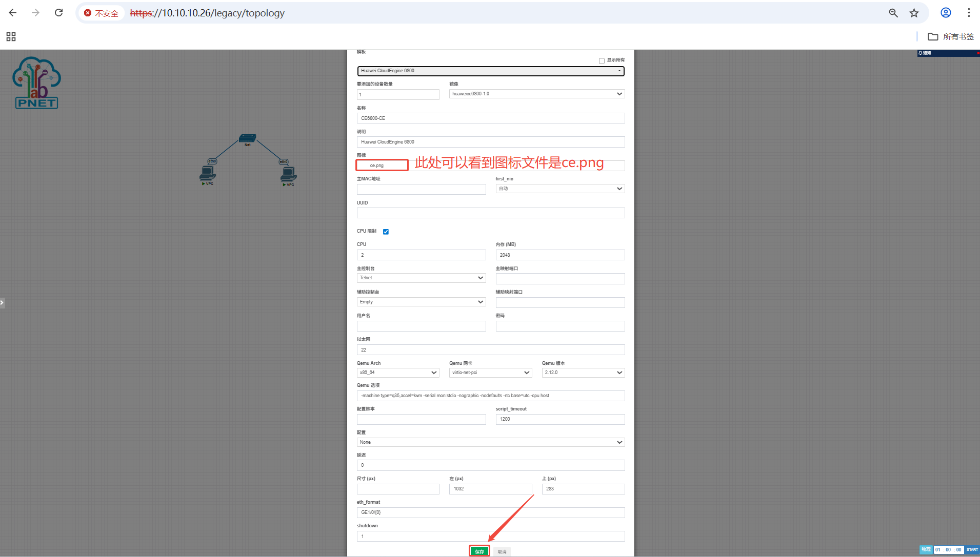Select the Net switch node on topology
Viewport: 980px width, 557px height.
pos(247,139)
